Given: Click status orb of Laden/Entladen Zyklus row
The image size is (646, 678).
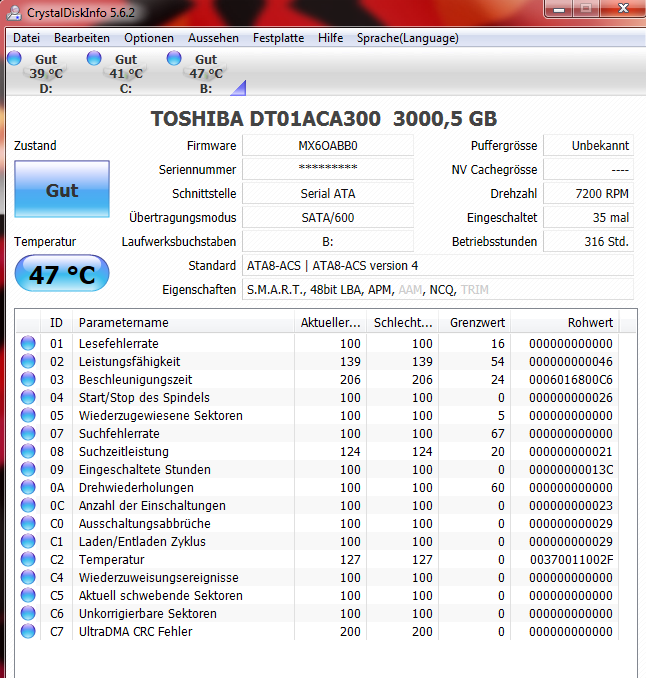Looking at the screenshot, I should point(28,541).
